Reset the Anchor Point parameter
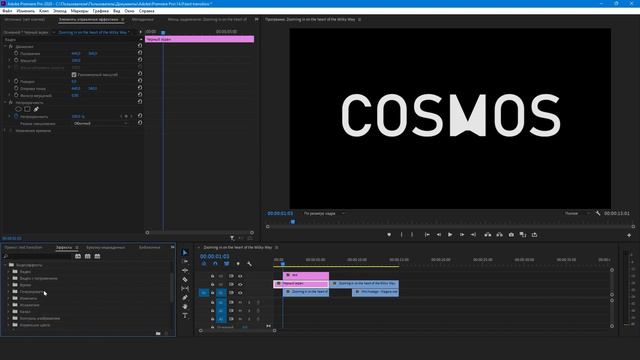Screen dimensions: 640x360 coord(140,88)
